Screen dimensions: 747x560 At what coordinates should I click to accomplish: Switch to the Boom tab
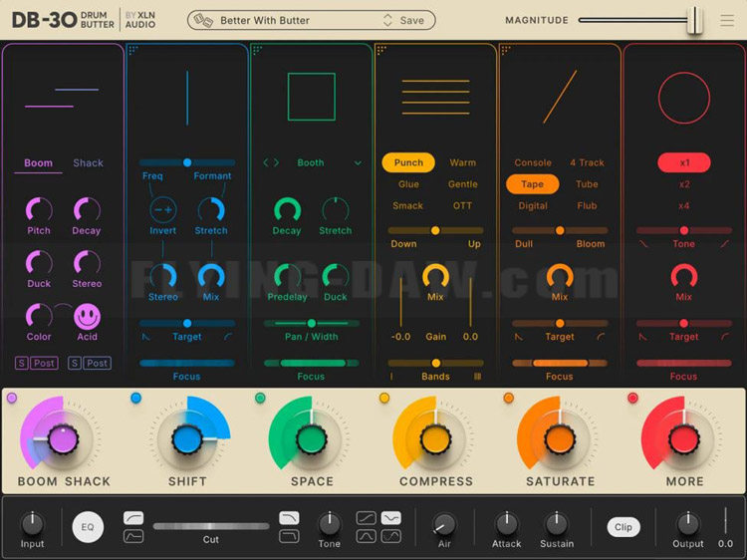point(38,163)
